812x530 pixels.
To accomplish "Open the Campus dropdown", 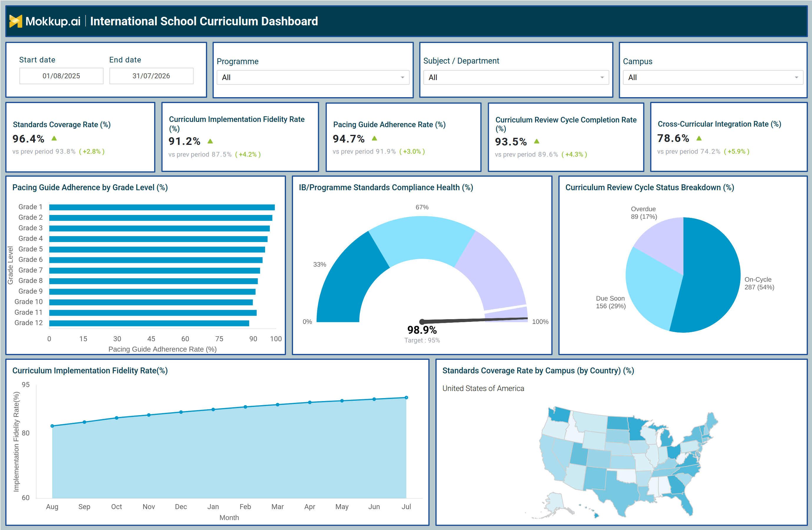I will coord(713,77).
